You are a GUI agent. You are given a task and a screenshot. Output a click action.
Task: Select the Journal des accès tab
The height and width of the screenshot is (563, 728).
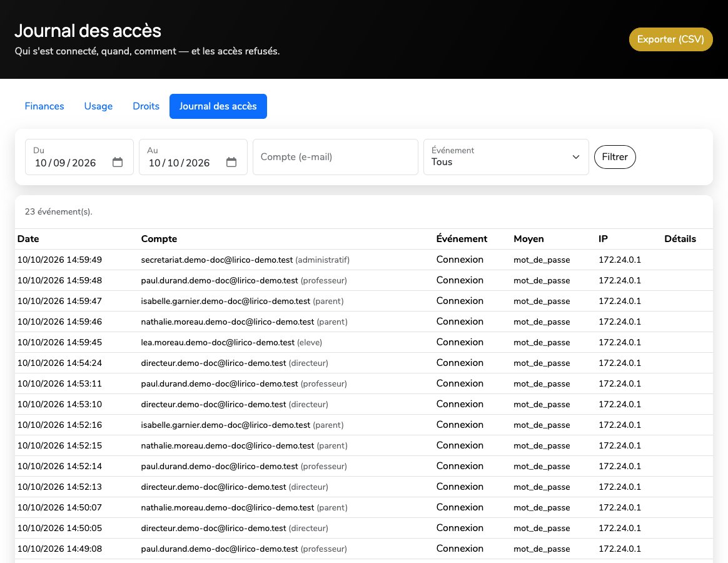218,106
